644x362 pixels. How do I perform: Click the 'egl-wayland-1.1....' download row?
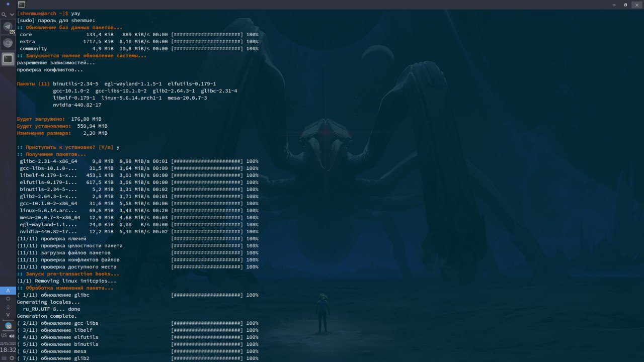[x=139, y=225]
